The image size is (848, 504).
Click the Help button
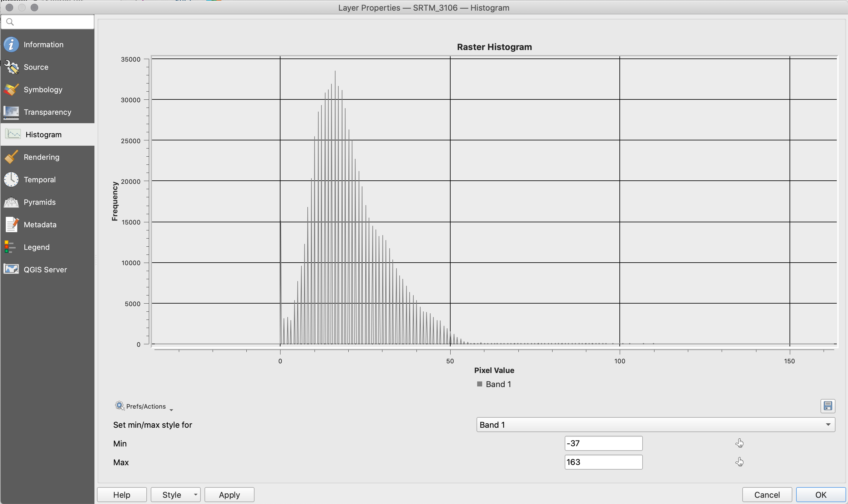(122, 495)
